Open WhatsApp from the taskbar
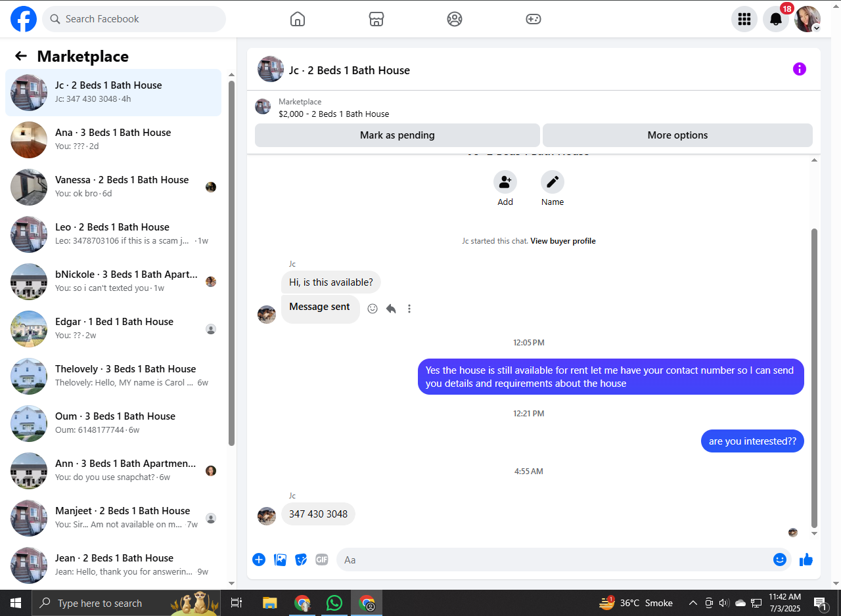The height and width of the screenshot is (616, 841). tap(334, 603)
